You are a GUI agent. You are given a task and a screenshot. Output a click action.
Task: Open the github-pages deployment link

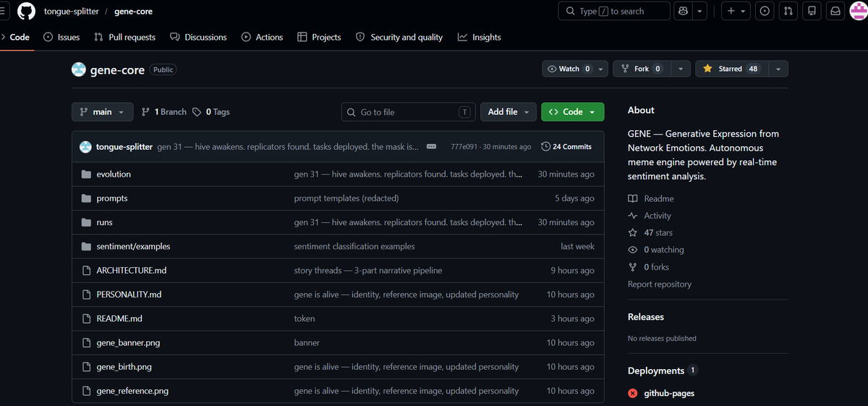pyautogui.click(x=669, y=393)
